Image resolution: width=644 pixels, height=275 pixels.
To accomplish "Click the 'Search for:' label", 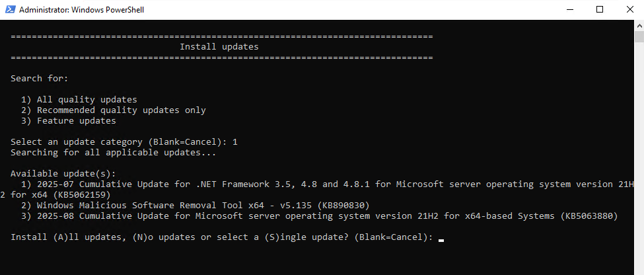I will (x=40, y=78).
